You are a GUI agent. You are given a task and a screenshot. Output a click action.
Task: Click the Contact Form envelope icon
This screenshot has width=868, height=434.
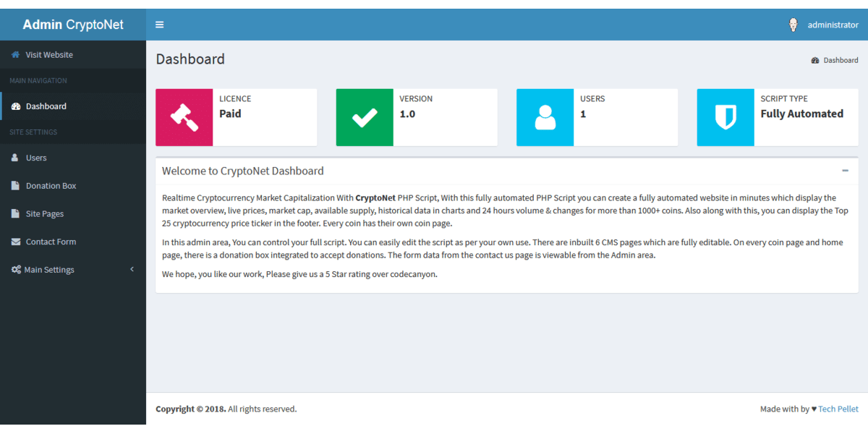tap(16, 242)
